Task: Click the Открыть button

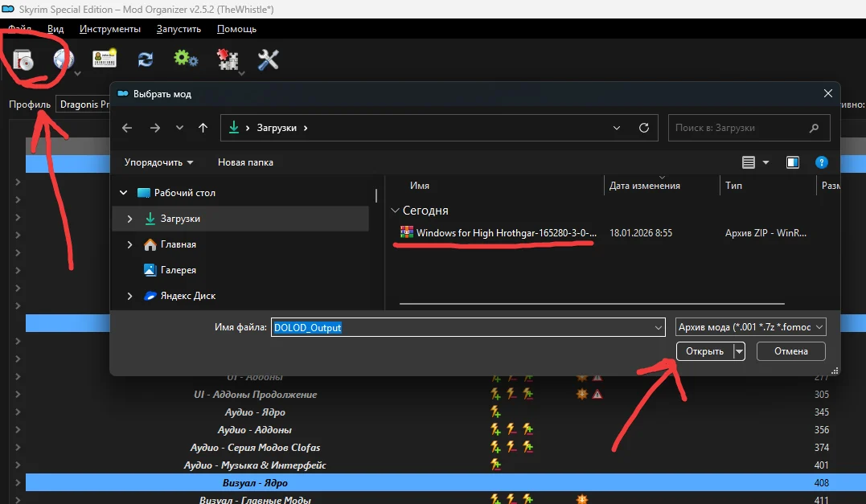Action: pyautogui.click(x=704, y=351)
